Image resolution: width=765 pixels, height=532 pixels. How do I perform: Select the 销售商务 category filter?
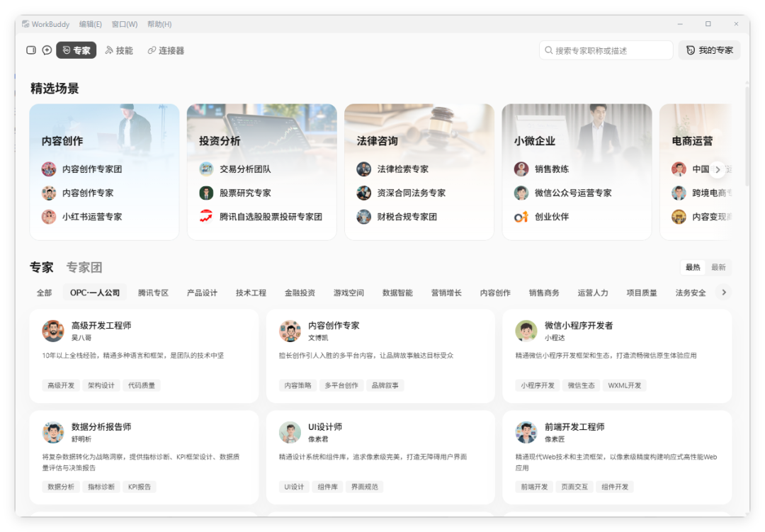point(544,293)
